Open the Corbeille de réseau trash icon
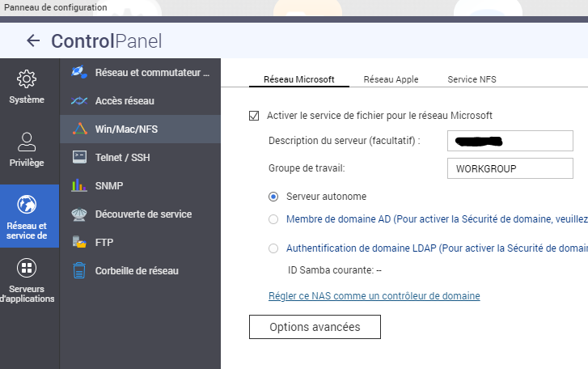The image size is (588, 369). click(79, 270)
